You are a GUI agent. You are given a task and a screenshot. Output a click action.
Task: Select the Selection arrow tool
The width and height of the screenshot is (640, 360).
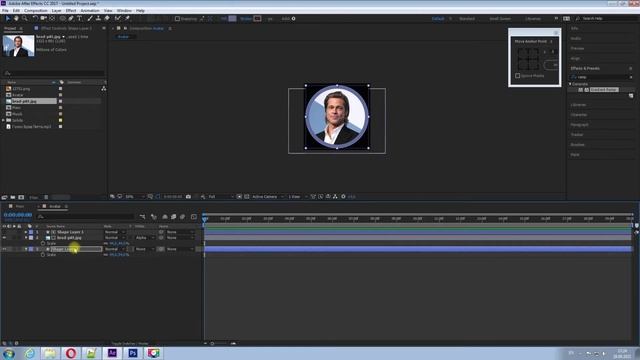(x=7, y=18)
